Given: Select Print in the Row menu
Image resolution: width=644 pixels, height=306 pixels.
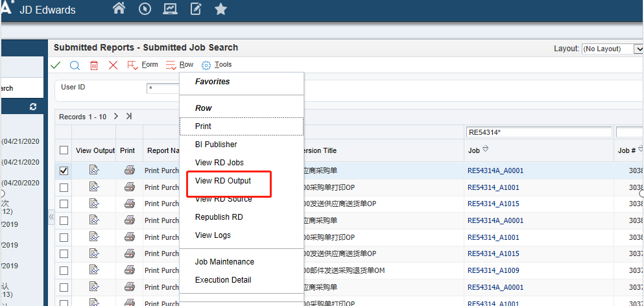Looking at the screenshot, I should point(241,126).
